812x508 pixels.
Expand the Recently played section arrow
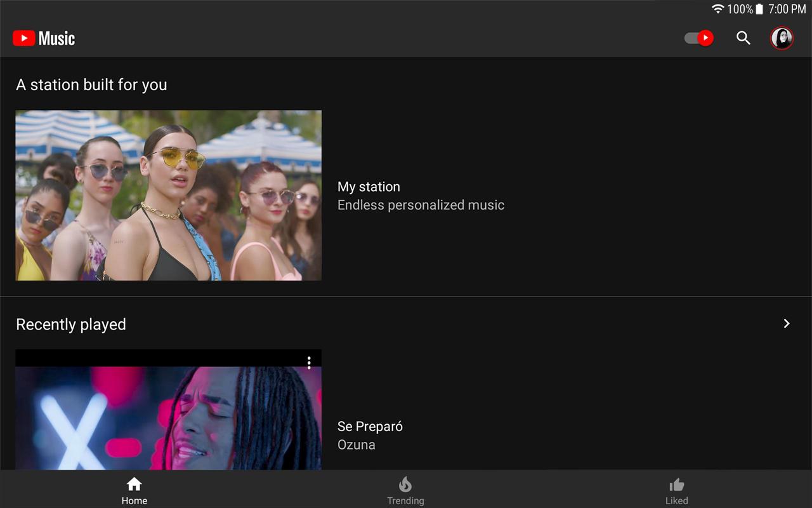[787, 324]
